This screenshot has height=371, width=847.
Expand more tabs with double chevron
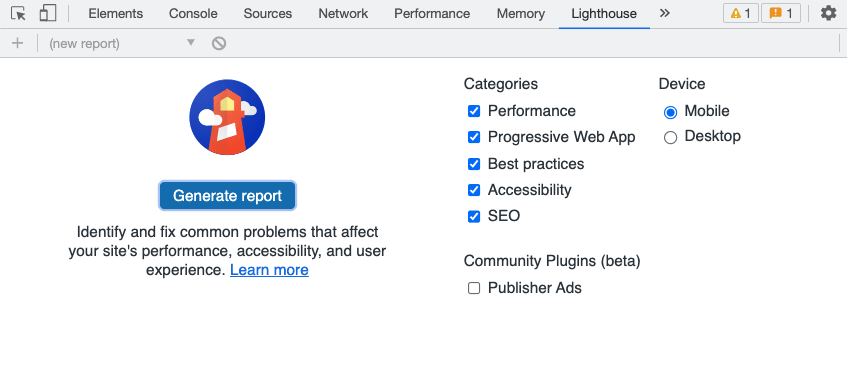pyautogui.click(x=665, y=14)
